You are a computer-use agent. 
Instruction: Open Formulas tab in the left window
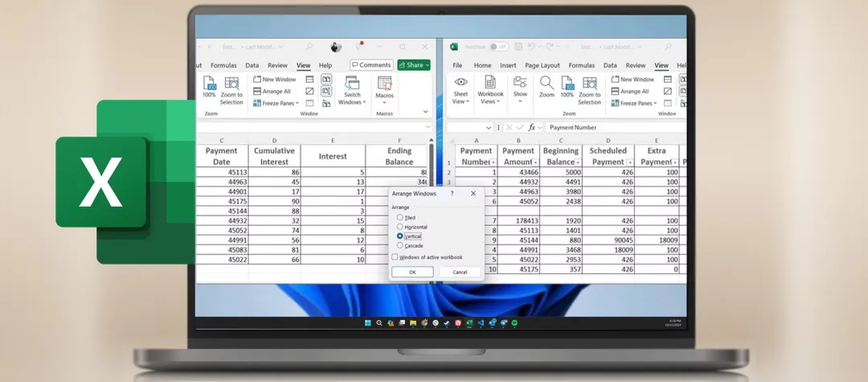click(x=223, y=65)
